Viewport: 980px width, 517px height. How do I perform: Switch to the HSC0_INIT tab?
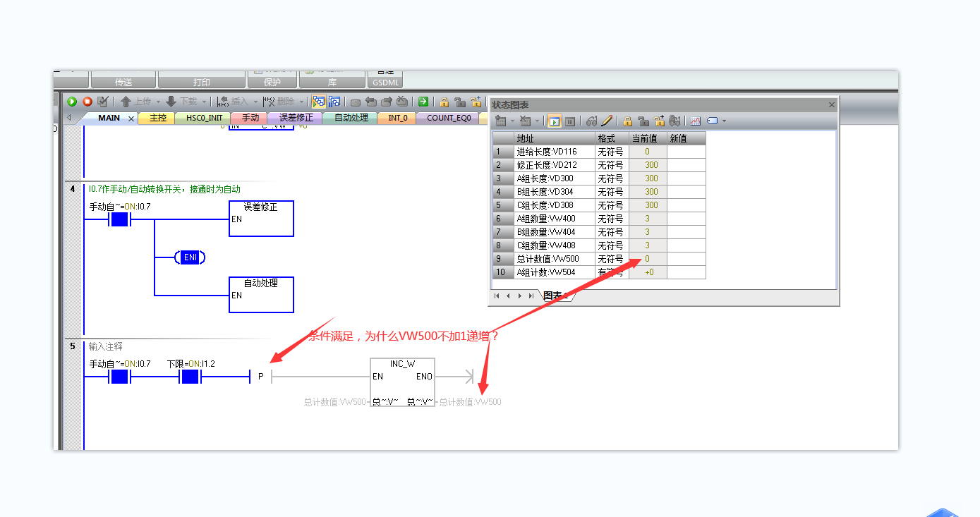[204, 118]
